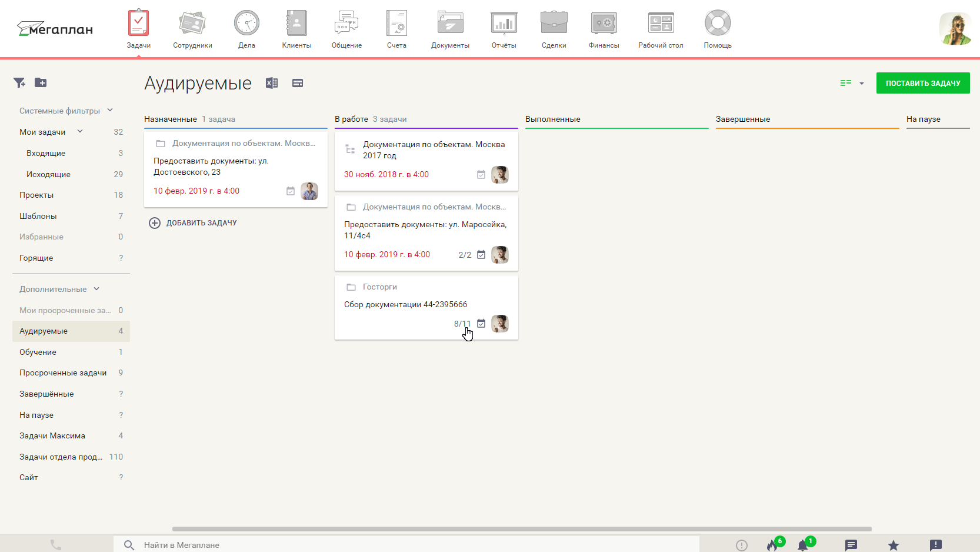The height and width of the screenshot is (552, 980).
Task: Click calendar check icon on Маросейка task
Action: click(x=481, y=254)
